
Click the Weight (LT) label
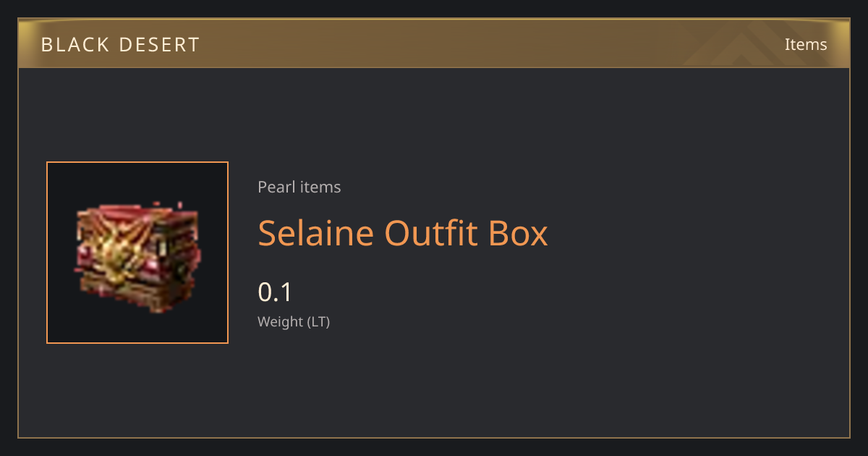point(294,321)
